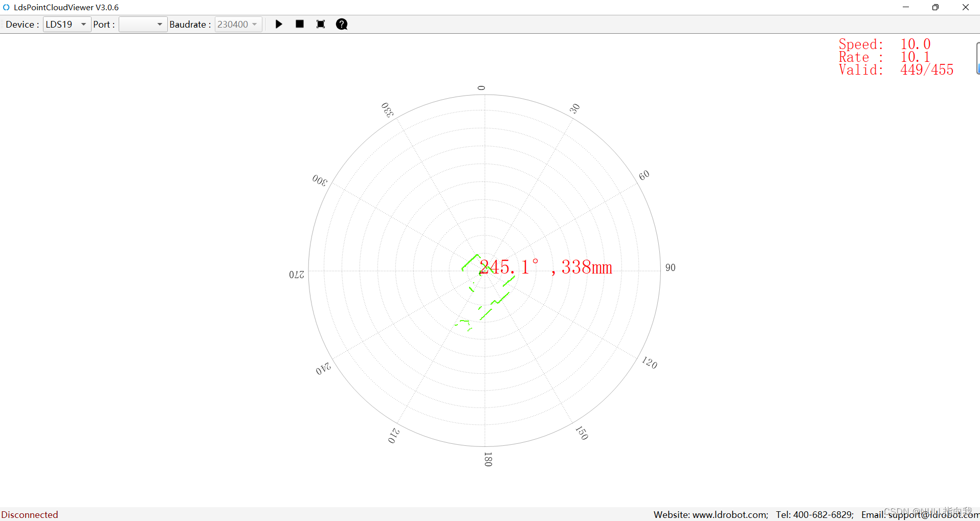
Task: Click the 0 degree label on polar plot
Action: coord(481,88)
